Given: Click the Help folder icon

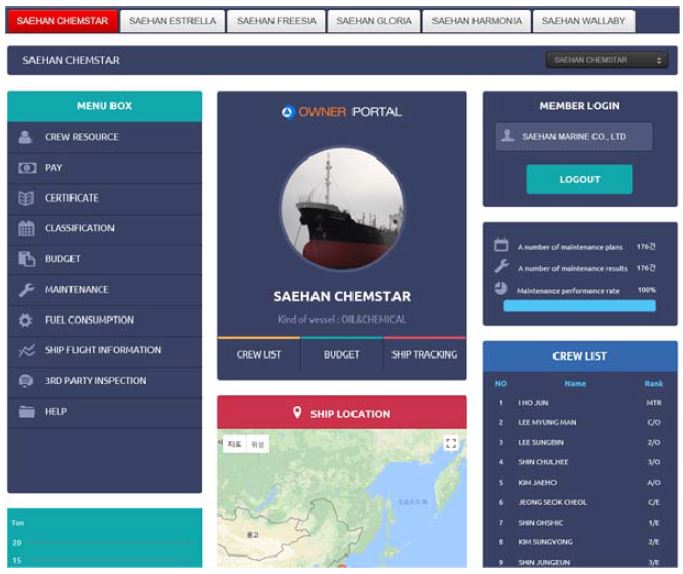Looking at the screenshot, I should pyautogui.click(x=27, y=411).
